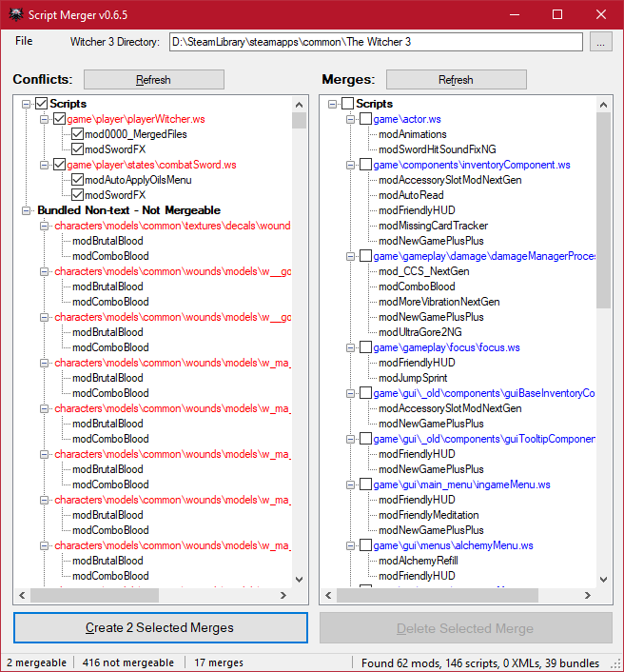Uncheck the Conflicts Scripts root checkbox
The width and height of the screenshot is (624, 672).
[42, 104]
